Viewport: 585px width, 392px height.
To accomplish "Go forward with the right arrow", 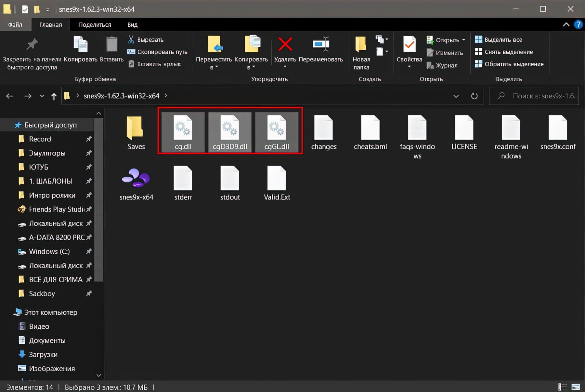I will [x=28, y=96].
